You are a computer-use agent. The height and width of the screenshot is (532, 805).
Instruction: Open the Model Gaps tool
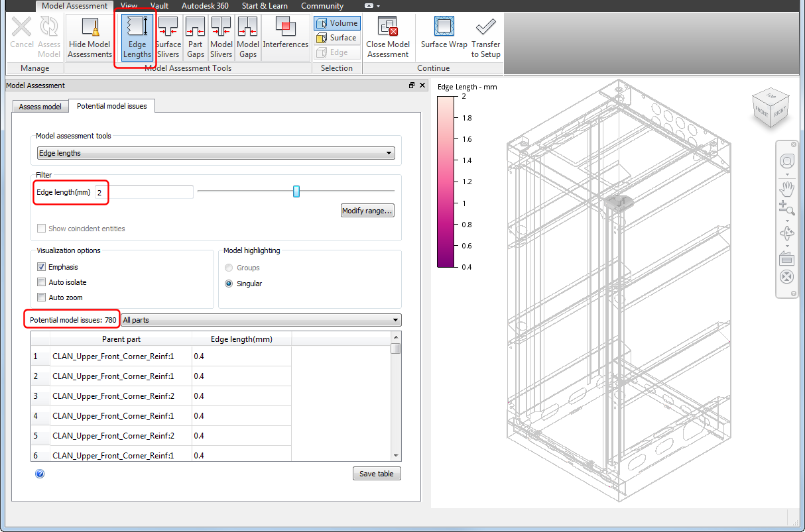247,38
